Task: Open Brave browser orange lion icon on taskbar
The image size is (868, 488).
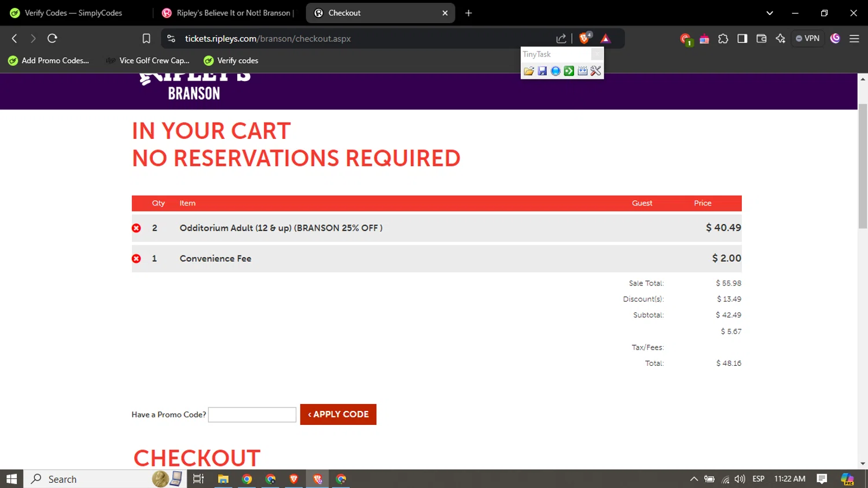Action: (294, 479)
